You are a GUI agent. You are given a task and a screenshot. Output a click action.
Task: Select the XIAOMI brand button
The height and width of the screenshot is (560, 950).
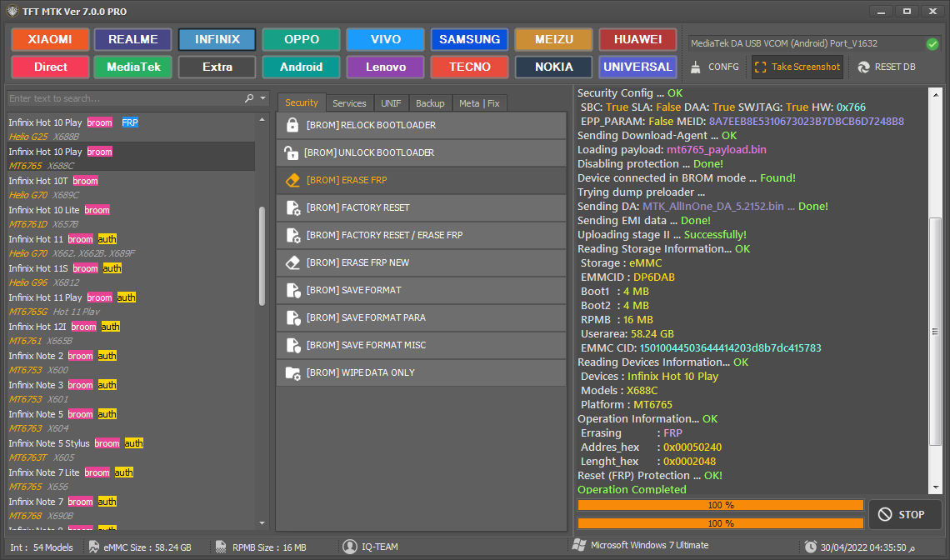click(x=50, y=39)
